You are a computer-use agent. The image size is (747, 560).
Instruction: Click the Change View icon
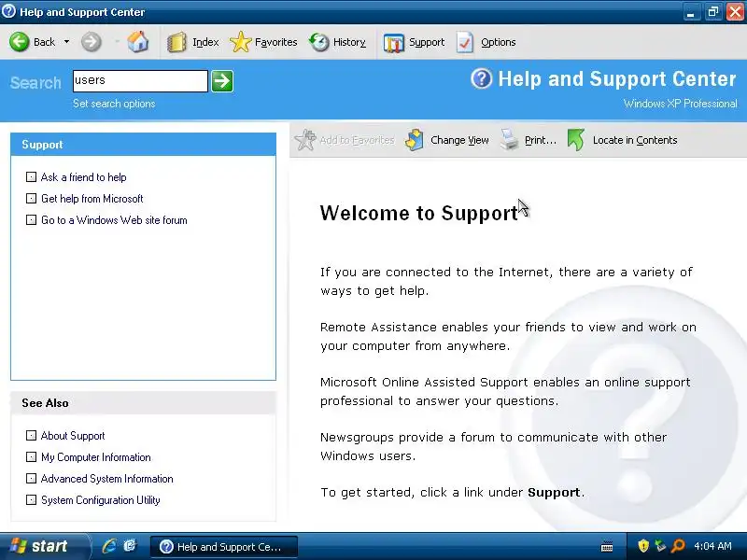coord(415,139)
